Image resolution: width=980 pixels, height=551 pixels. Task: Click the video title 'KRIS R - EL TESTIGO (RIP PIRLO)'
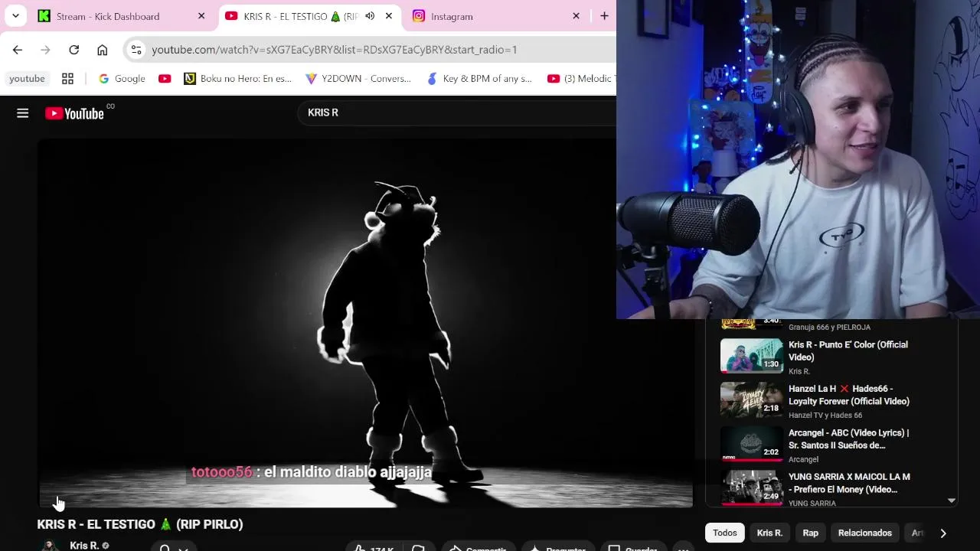coord(140,524)
